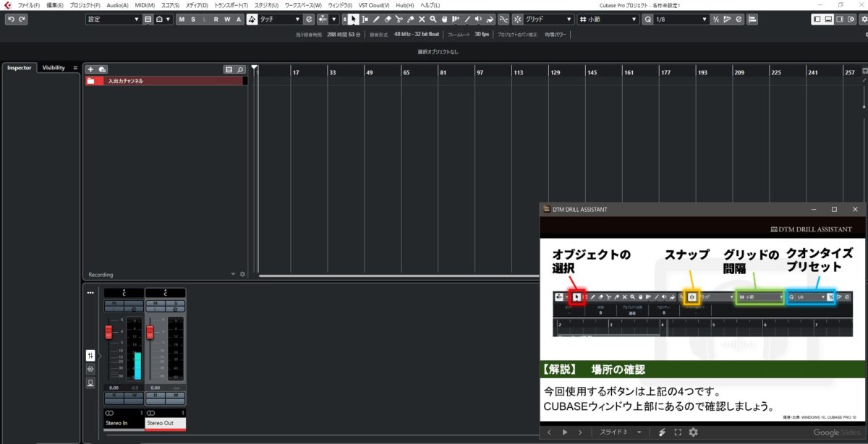Switch to the Inspector tab
The height and width of the screenshot is (444, 868).
coord(20,68)
